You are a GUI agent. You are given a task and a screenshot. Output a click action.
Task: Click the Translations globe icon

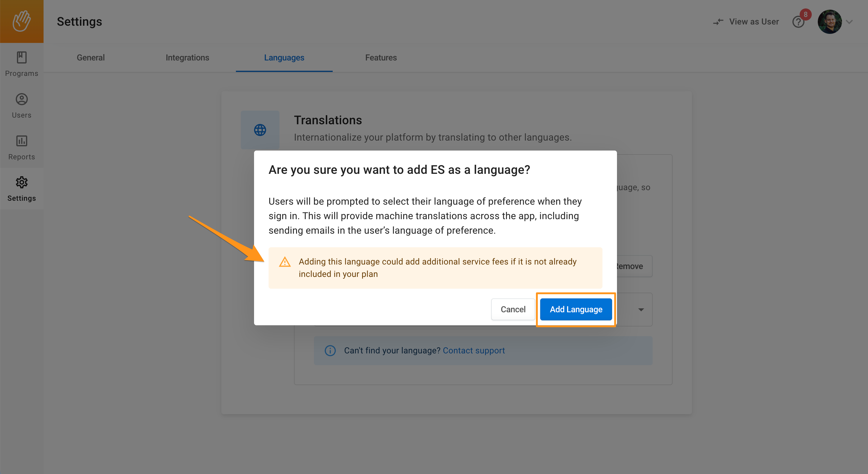pos(260,130)
